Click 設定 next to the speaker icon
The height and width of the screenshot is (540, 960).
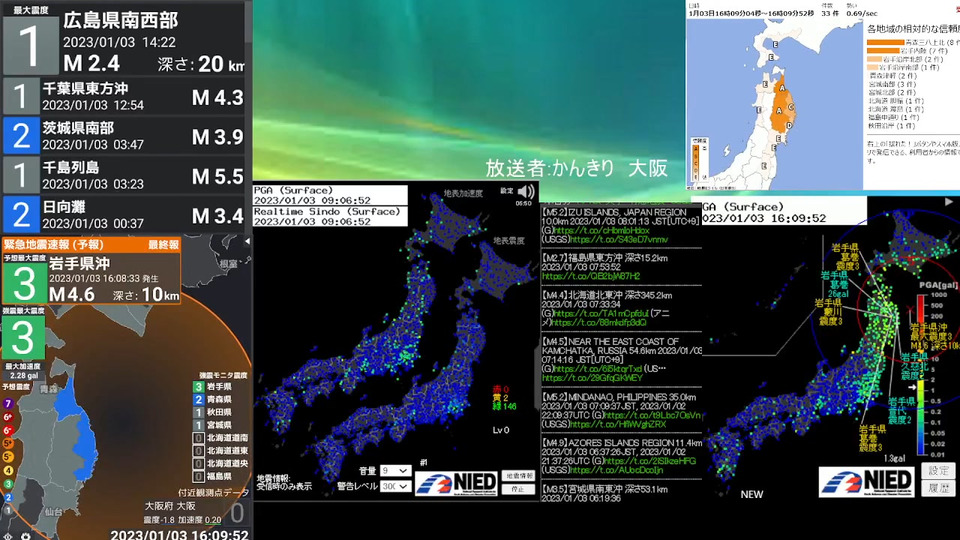click(507, 190)
